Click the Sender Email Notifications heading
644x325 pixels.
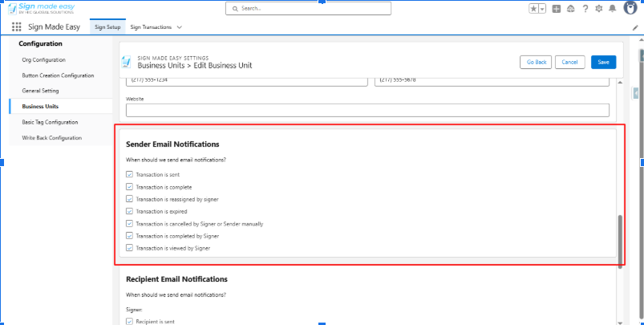tap(172, 144)
